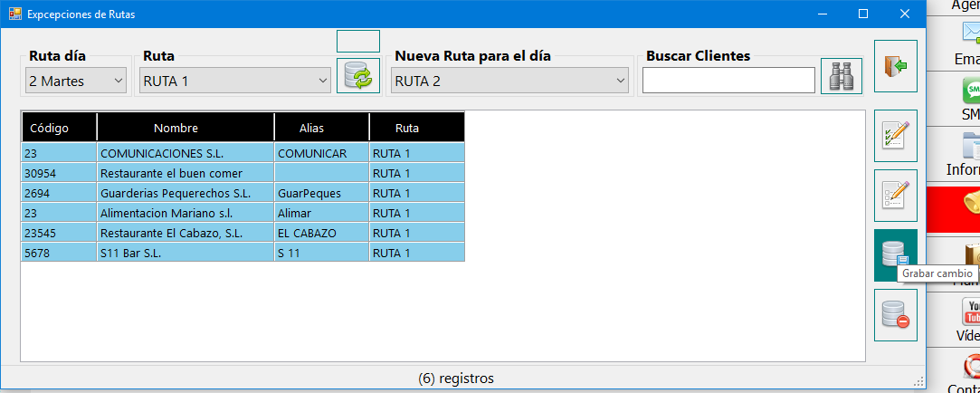
Task: Click the checked checklist pencil icon
Action: pyautogui.click(x=895, y=136)
